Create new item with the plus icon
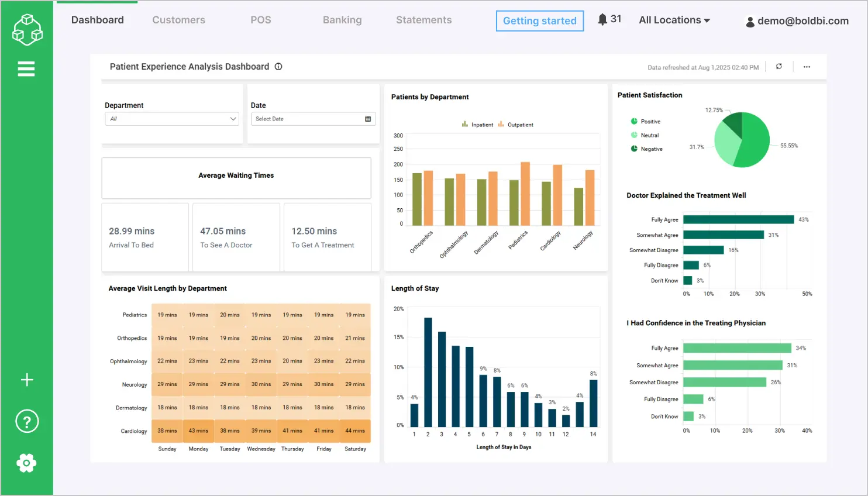Image resolution: width=868 pixels, height=496 pixels. coord(27,380)
